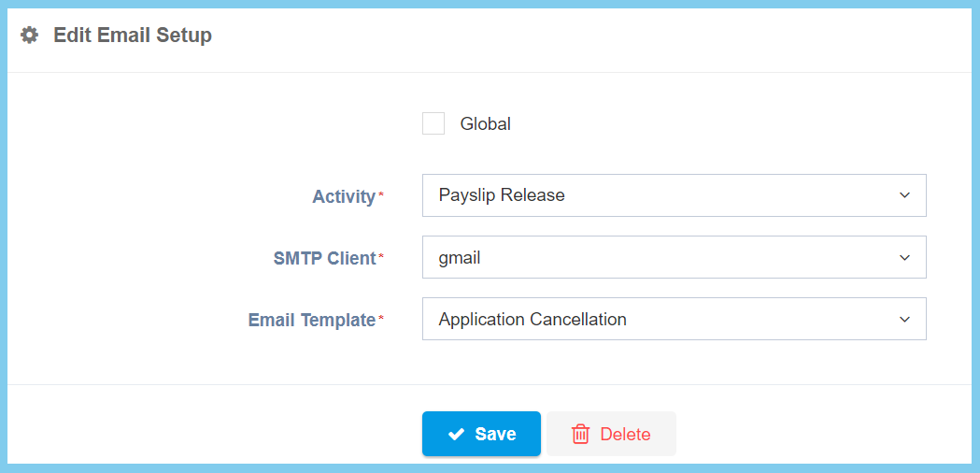This screenshot has height=473, width=980.
Task: Expand the Email Template dropdown showing Application Cancellation
Action: tap(673, 319)
